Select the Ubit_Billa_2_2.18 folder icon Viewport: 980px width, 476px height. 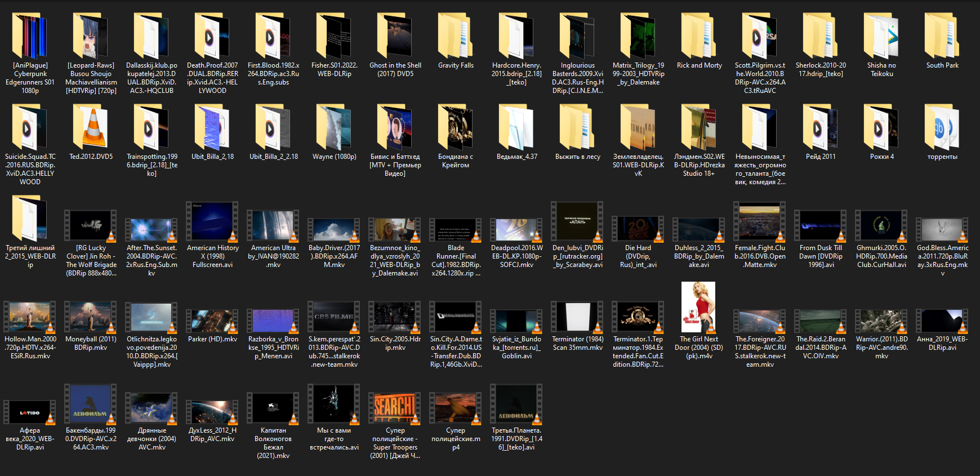273,127
